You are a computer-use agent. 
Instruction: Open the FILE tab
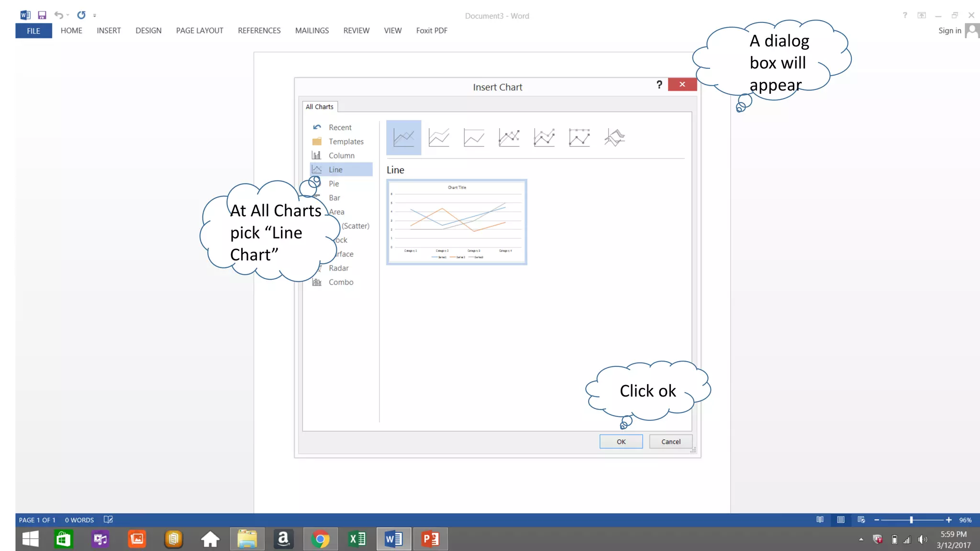(33, 31)
